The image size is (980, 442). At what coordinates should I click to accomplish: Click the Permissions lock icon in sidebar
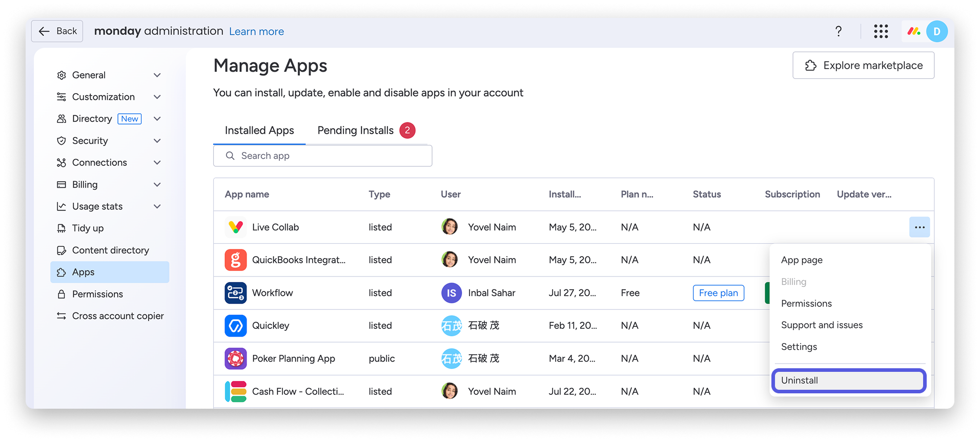click(62, 294)
